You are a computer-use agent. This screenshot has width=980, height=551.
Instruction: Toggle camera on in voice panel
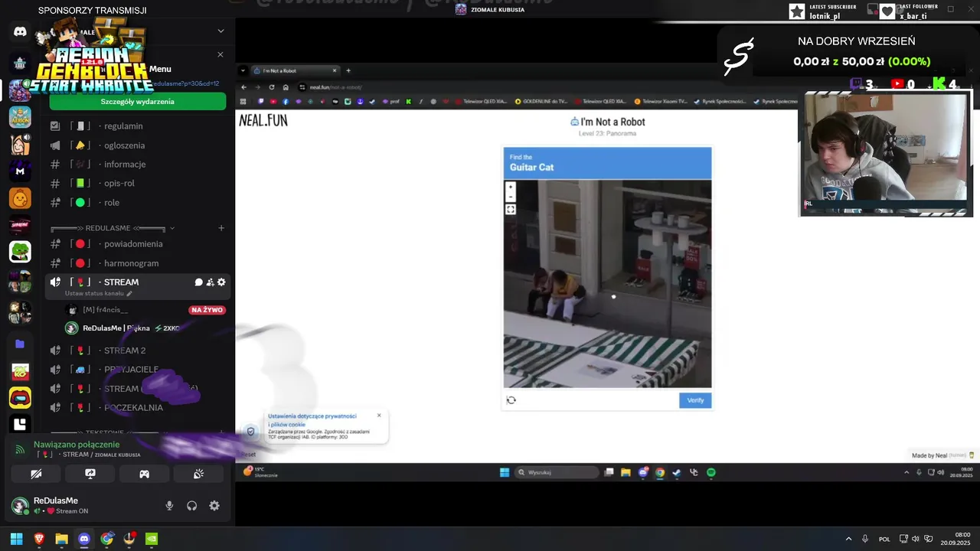click(x=36, y=474)
